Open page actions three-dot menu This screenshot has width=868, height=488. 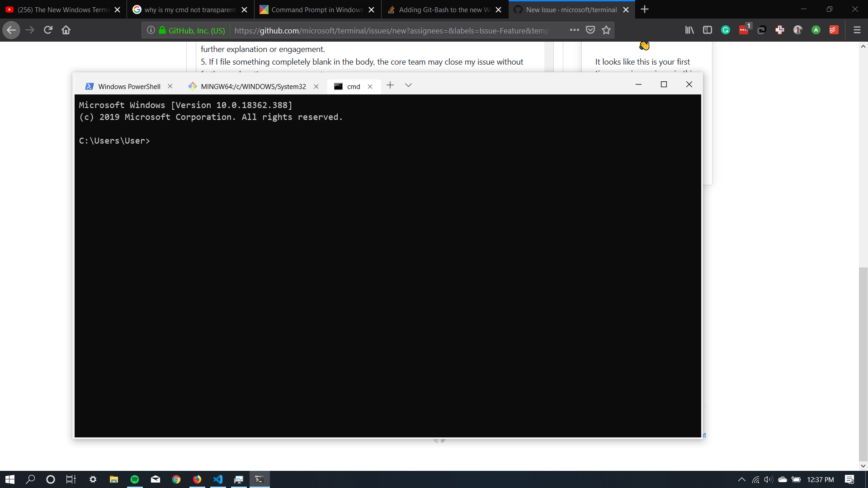pyautogui.click(x=574, y=30)
